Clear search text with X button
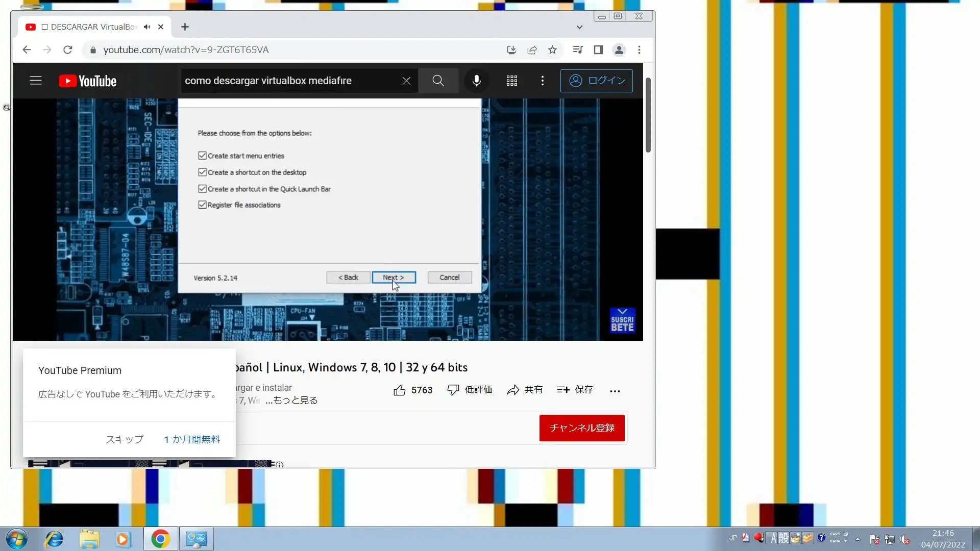The image size is (980, 551). [x=406, y=81]
